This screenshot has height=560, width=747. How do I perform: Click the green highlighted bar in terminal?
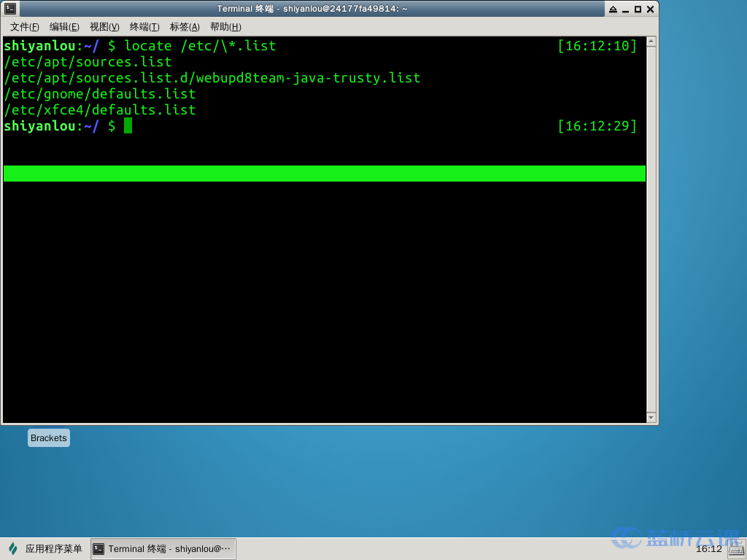click(325, 174)
